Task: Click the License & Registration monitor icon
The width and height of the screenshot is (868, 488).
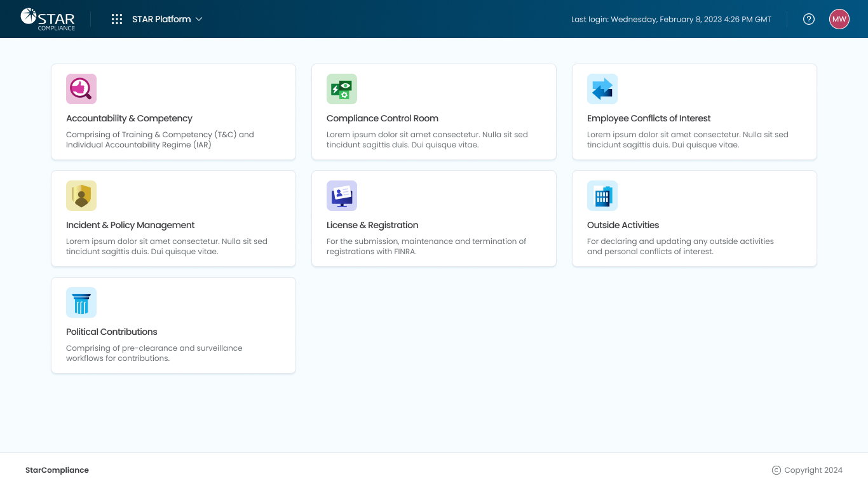Action: (x=342, y=196)
